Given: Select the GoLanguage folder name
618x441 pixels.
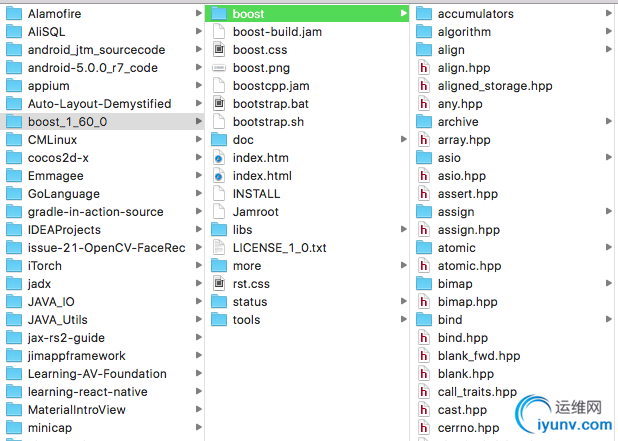Looking at the screenshot, I should [64, 194].
